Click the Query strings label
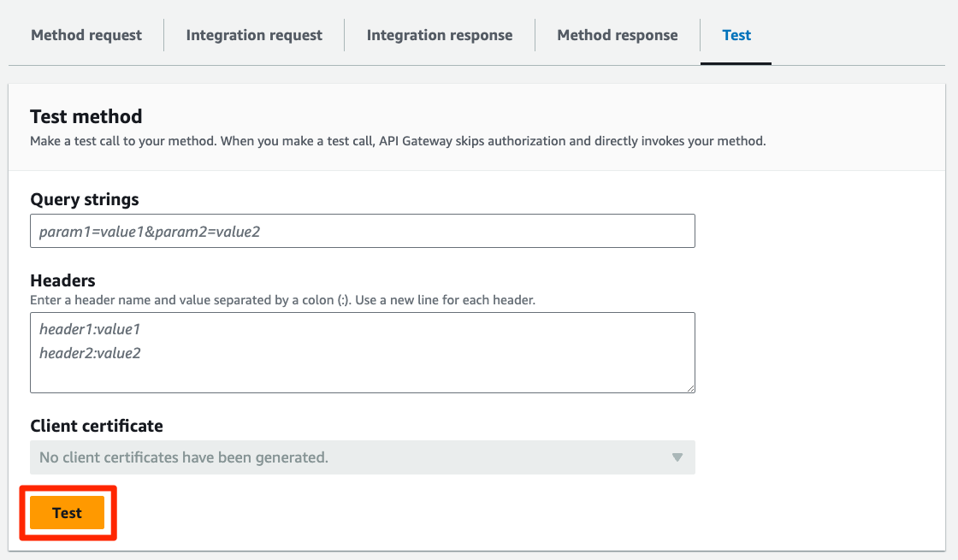 [84, 199]
